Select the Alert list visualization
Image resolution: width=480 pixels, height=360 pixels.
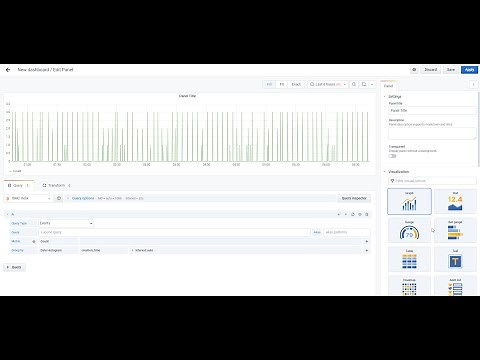455,286
